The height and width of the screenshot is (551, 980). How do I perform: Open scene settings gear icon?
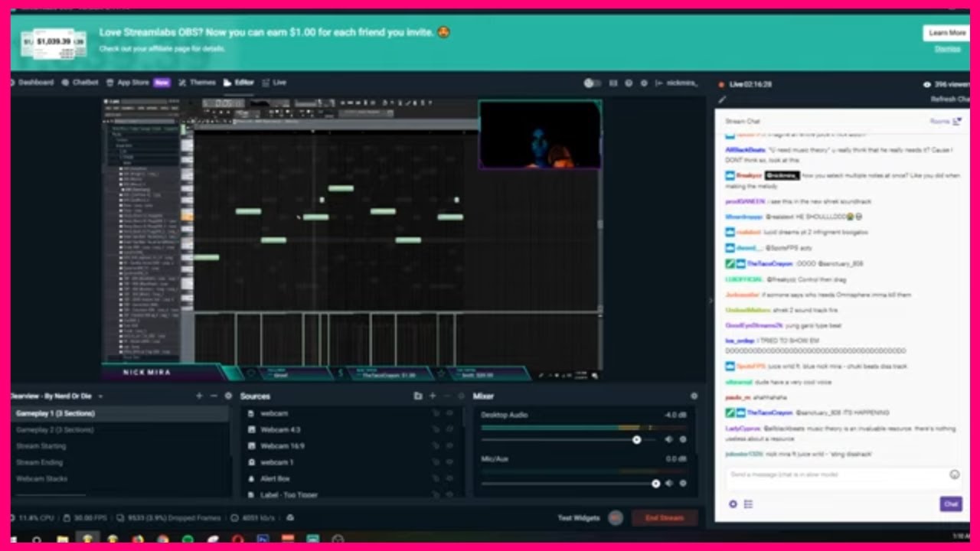pyautogui.click(x=228, y=396)
